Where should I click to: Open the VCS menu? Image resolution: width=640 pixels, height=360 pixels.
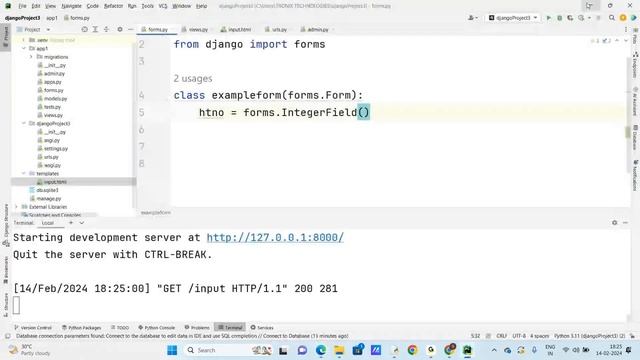pyautogui.click(x=163, y=6)
